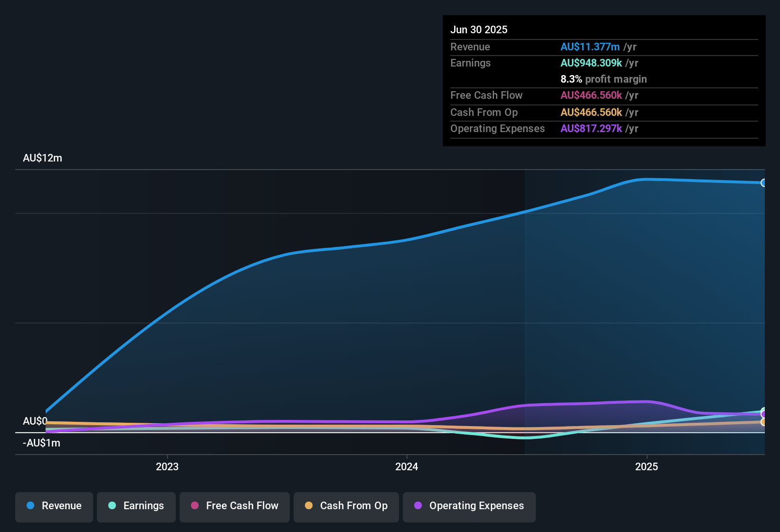Click the AU$0 y-axis label
The width and height of the screenshot is (780, 532).
[35, 421]
